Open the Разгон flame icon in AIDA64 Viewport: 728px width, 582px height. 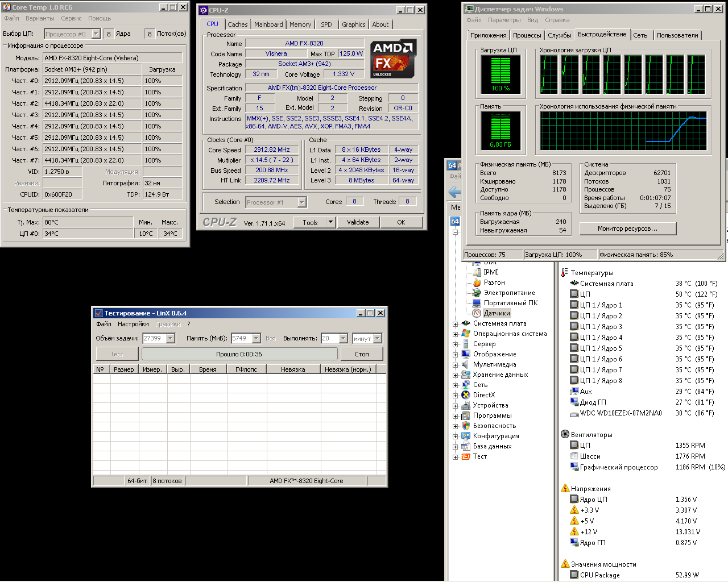pyautogui.click(x=477, y=282)
